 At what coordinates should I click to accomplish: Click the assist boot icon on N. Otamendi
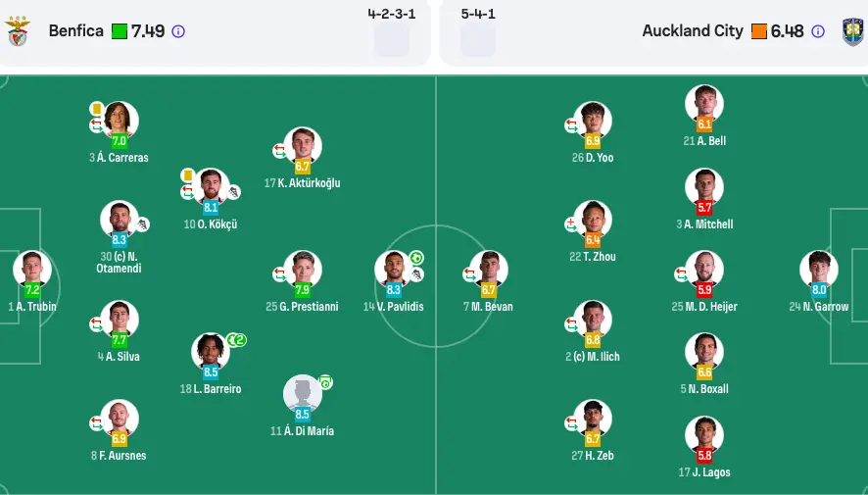pos(142,224)
